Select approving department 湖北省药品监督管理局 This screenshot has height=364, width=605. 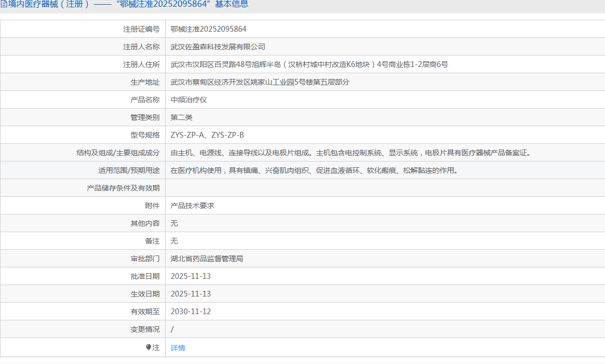coord(207,259)
